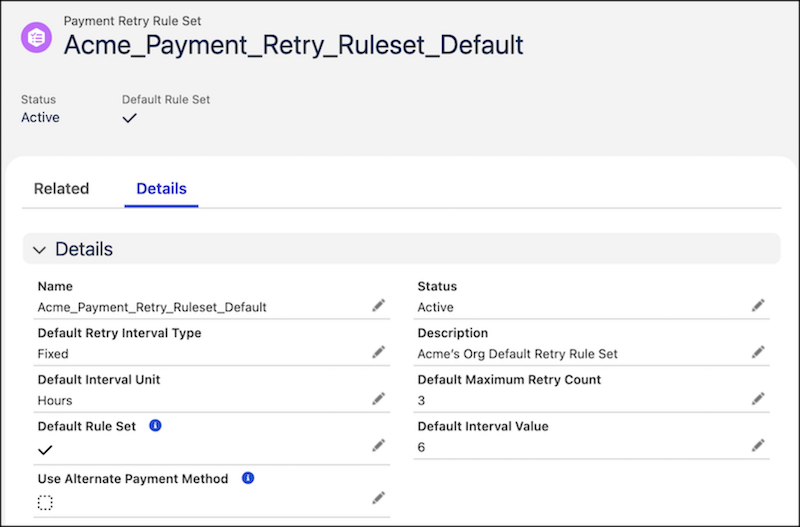Edit Description field pencil icon

(758, 352)
